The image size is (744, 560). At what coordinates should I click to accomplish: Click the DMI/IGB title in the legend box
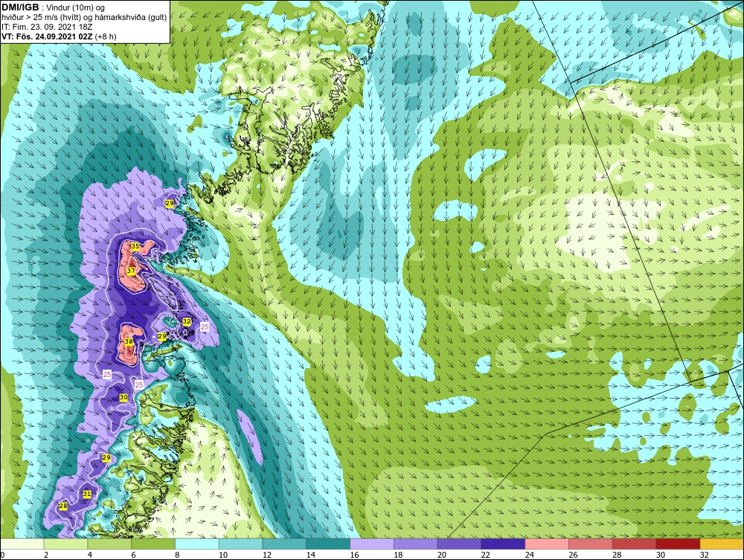tap(20, 7)
